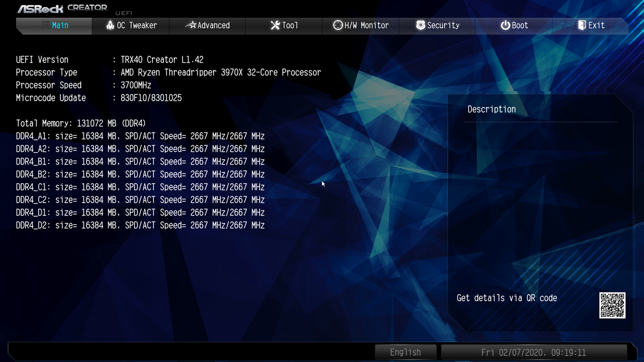Image resolution: width=644 pixels, height=362 pixels.
Task: Switch to the Boot tab label
Action: click(520, 25)
